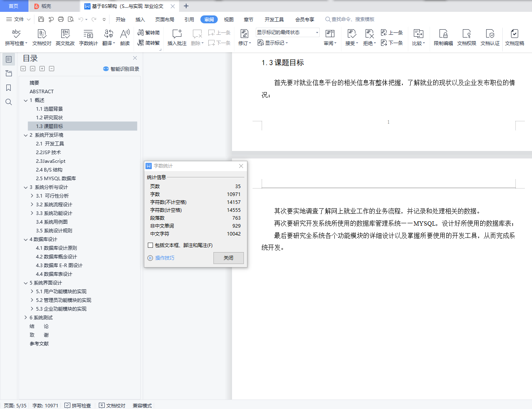
Task: Open the 审阅 review pane button
Action: (x=330, y=37)
